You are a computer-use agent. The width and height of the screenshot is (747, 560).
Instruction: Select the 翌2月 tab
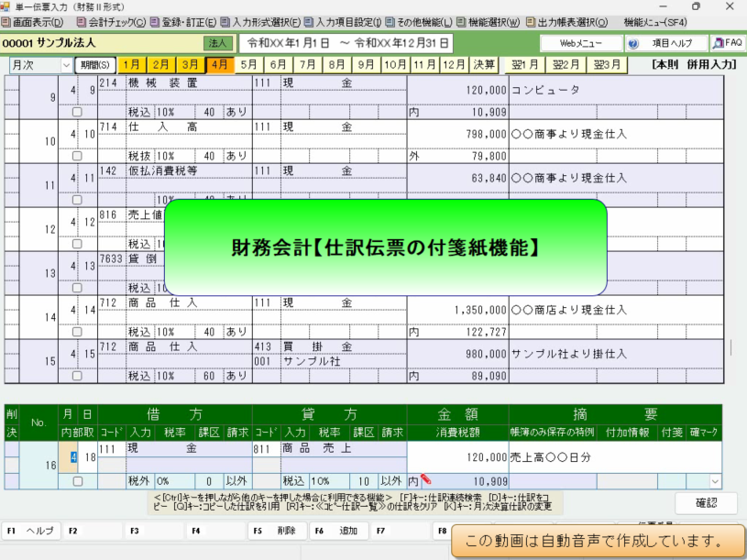[x=566, y=65]
